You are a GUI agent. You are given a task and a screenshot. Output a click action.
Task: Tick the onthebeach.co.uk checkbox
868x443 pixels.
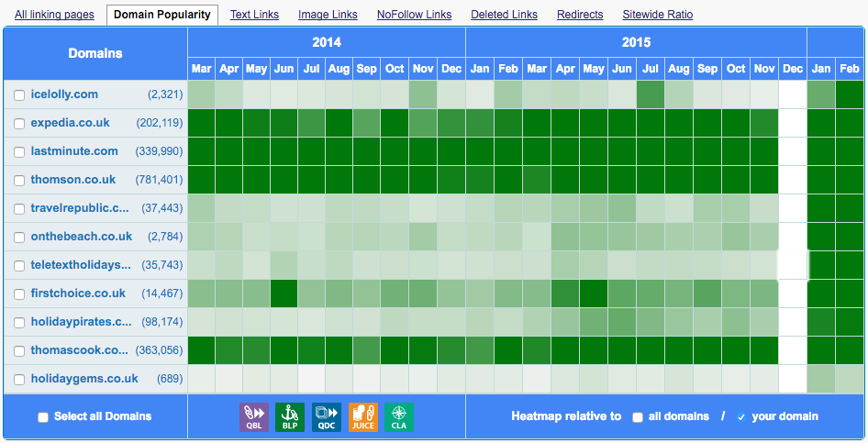pos(19,238)
